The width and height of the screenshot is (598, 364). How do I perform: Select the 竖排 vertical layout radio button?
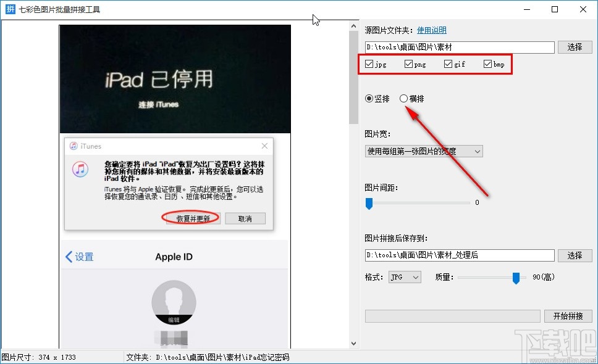click(x=369, y=98)
